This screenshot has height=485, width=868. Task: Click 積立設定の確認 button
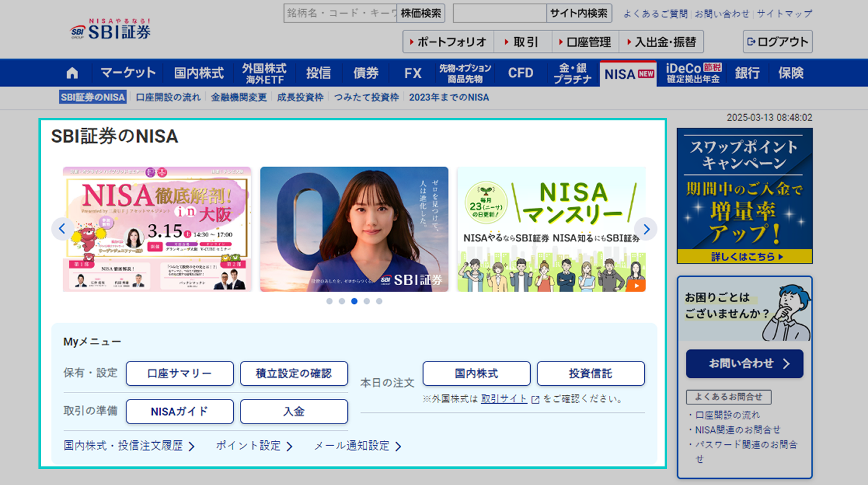coord(294,373)
